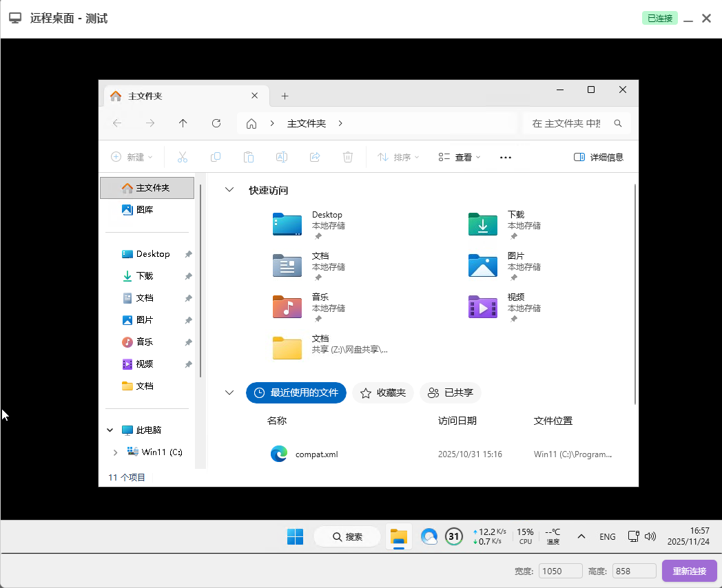Open the Windows Start menu icon
The width and height of the screenshot is (722, 588).
coord(295,536)
